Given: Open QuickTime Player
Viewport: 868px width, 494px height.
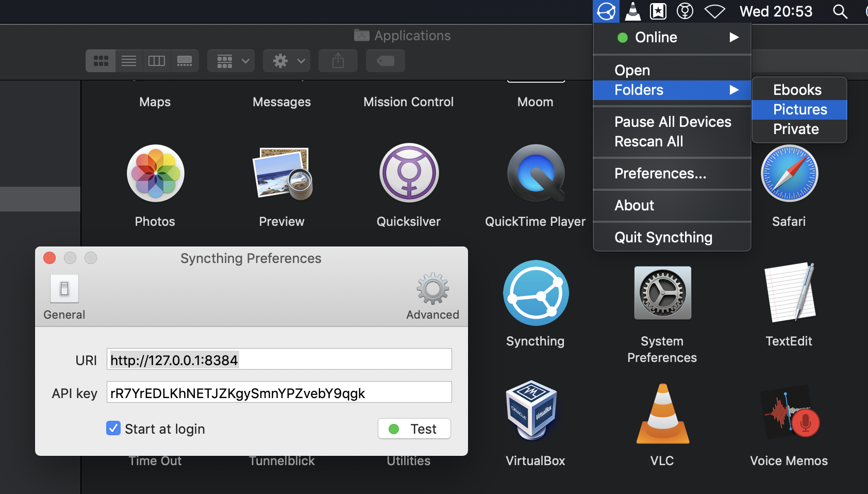Looking at the screenshot, I should [x=536, y=173].
